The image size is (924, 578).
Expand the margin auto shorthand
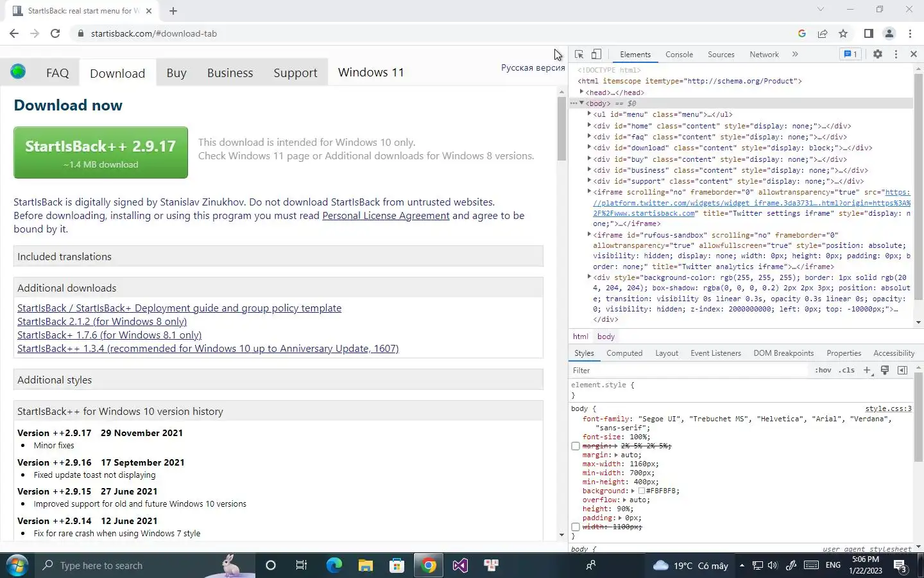[616, 455]
